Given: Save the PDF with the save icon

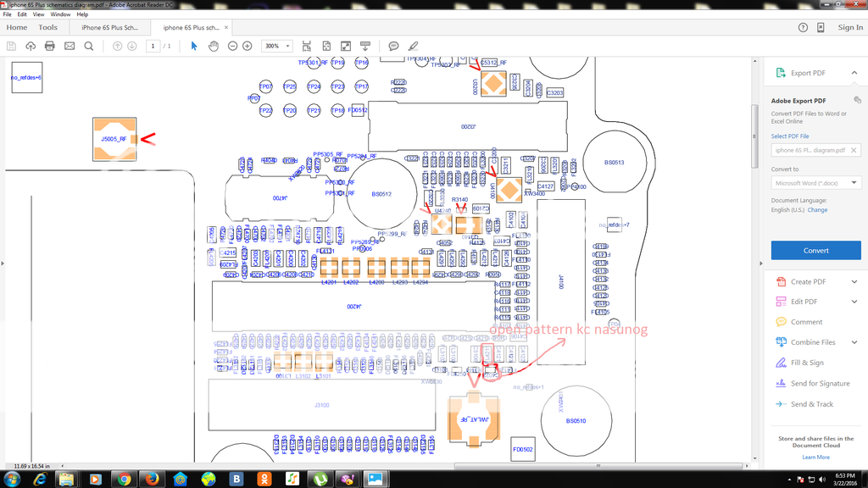Looking at the screenshot, I should [11, 47].
